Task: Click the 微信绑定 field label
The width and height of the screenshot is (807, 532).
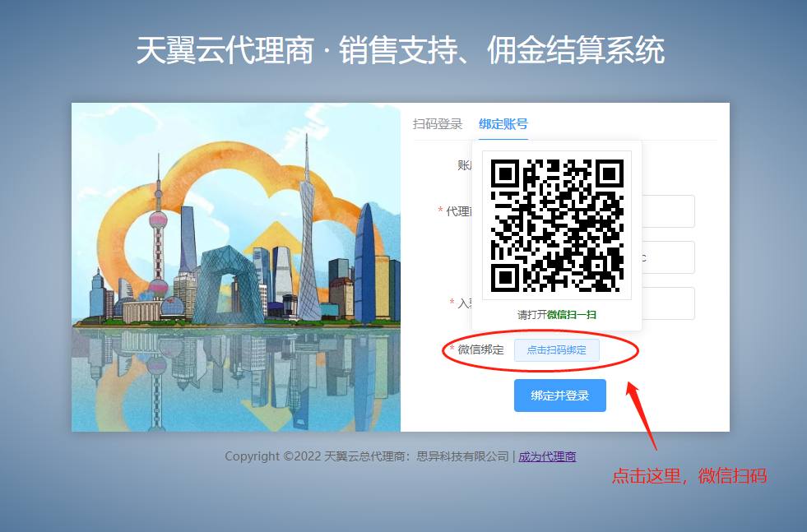Action: point(480,350)
